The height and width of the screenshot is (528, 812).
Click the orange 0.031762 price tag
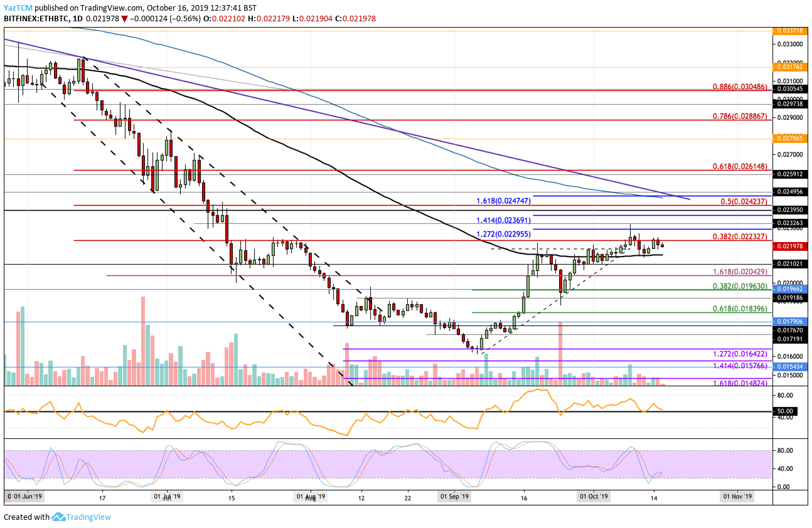789,67
